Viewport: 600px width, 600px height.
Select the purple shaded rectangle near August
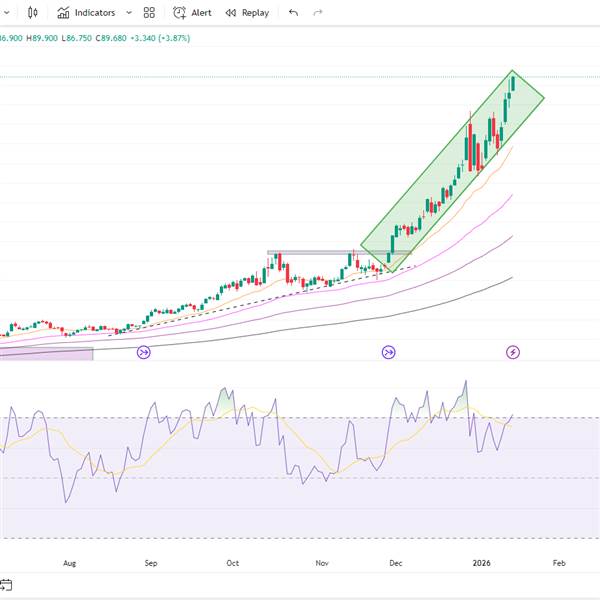click(x=46, y=354)
